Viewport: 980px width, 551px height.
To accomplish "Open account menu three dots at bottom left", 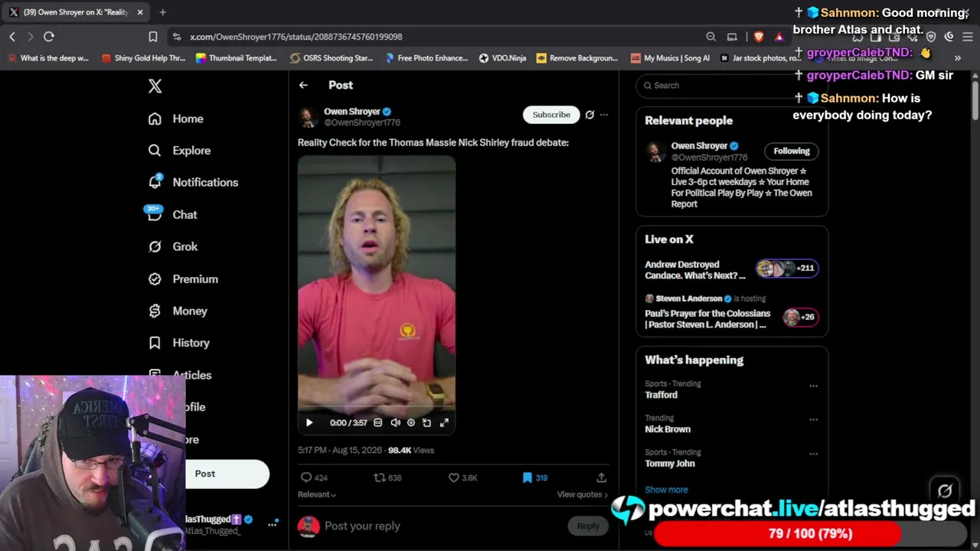I will click(x=272, y=524).
